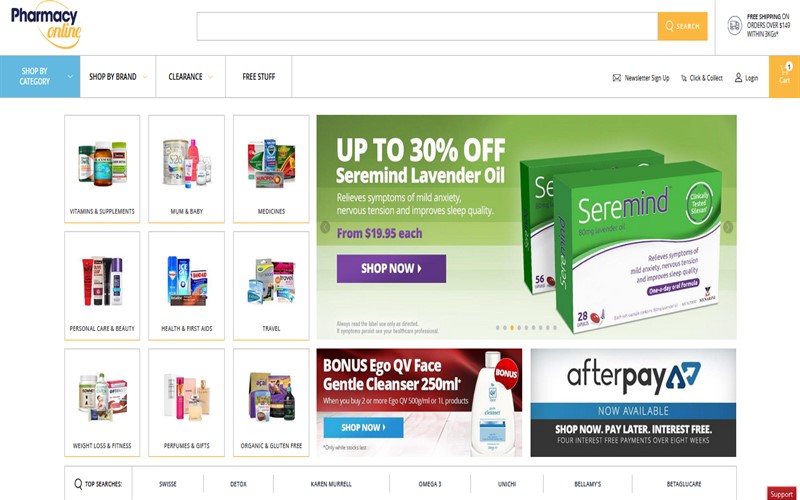Image resolution: width=800 pixels, height=500 pixels.
Task: Click the Login user icon
Action: pos(738,78)
